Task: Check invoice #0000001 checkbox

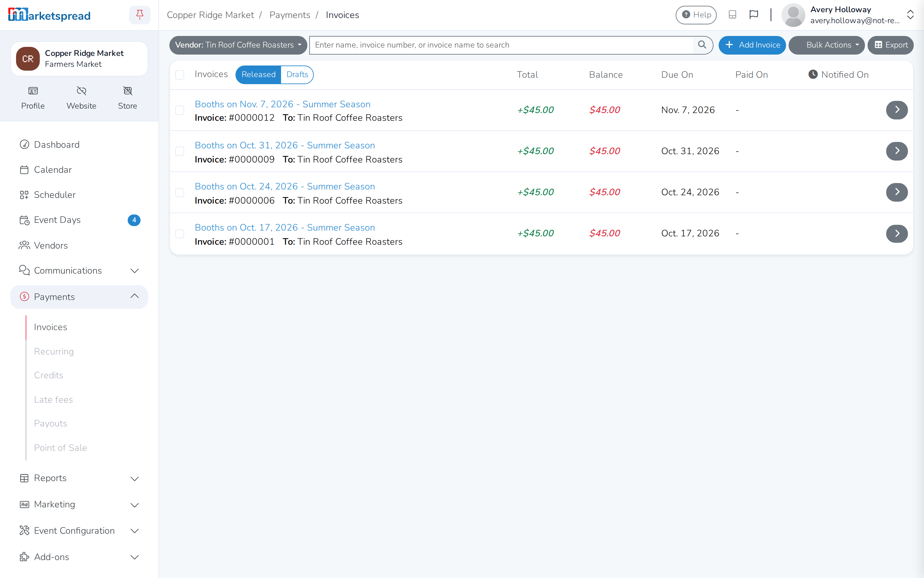Action: 180,233
